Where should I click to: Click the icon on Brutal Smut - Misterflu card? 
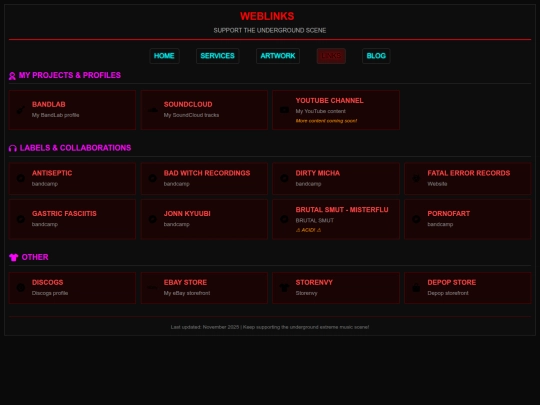pos(284,219)
